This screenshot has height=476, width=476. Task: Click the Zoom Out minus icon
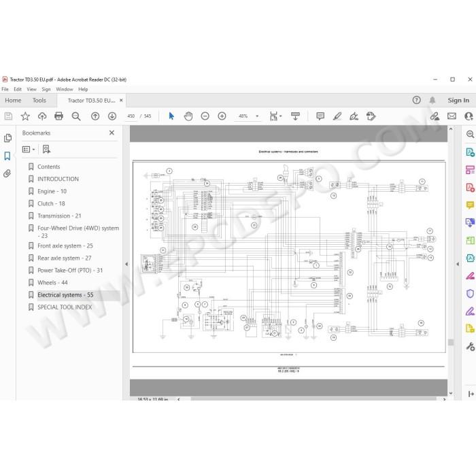(205, 116)
